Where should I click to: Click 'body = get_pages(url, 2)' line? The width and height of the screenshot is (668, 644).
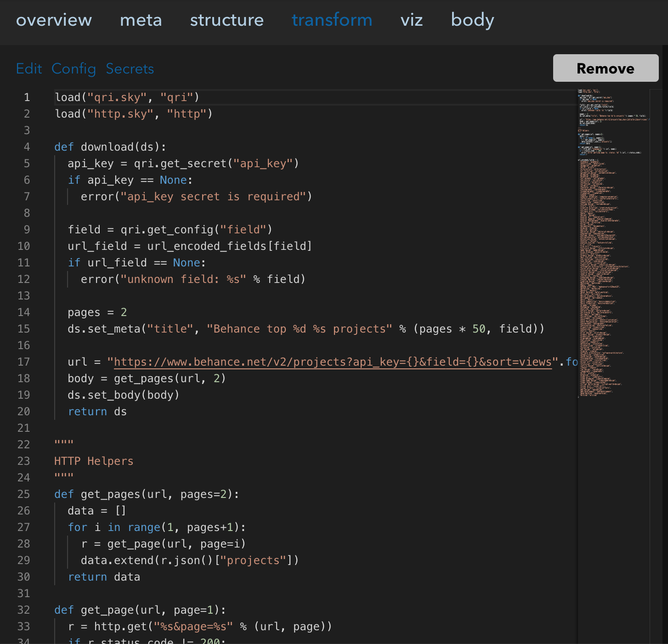(147, 378)
